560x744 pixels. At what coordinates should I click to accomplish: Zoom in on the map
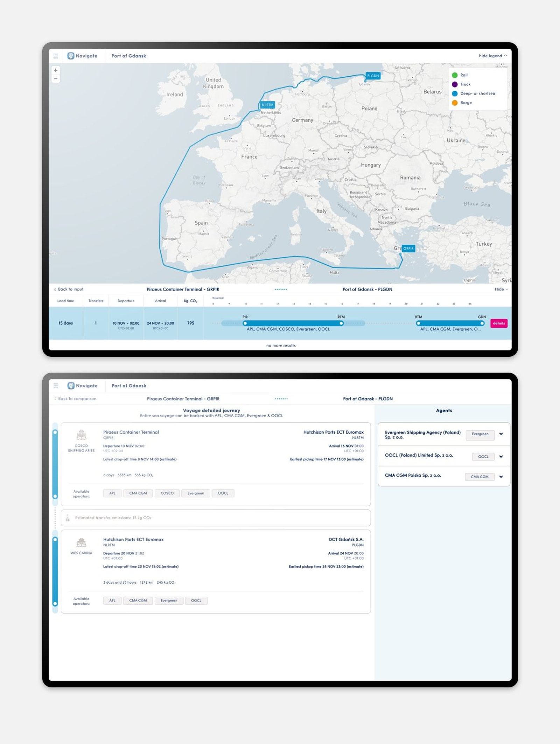56,70
